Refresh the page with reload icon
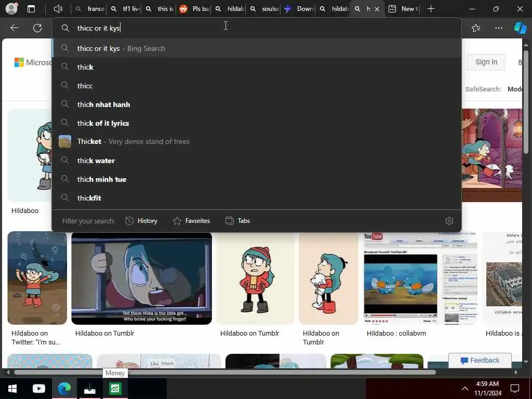The image size is (532, 399). (x=37, y=28)
